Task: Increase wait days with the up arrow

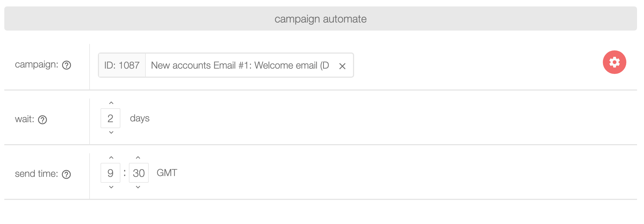Action: tap(111, 103)
